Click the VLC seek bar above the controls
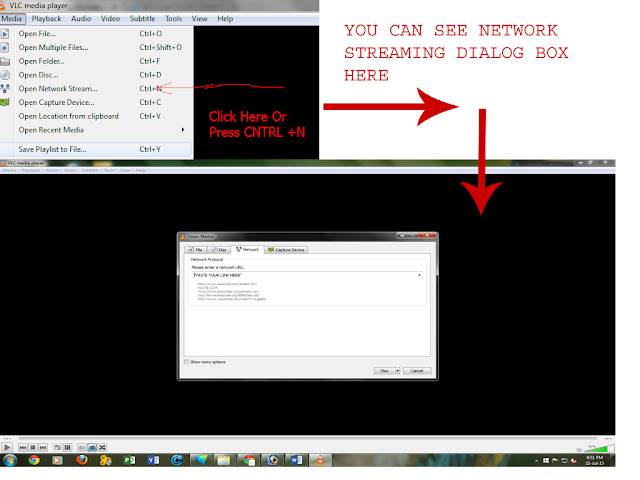 coord(307,438)
